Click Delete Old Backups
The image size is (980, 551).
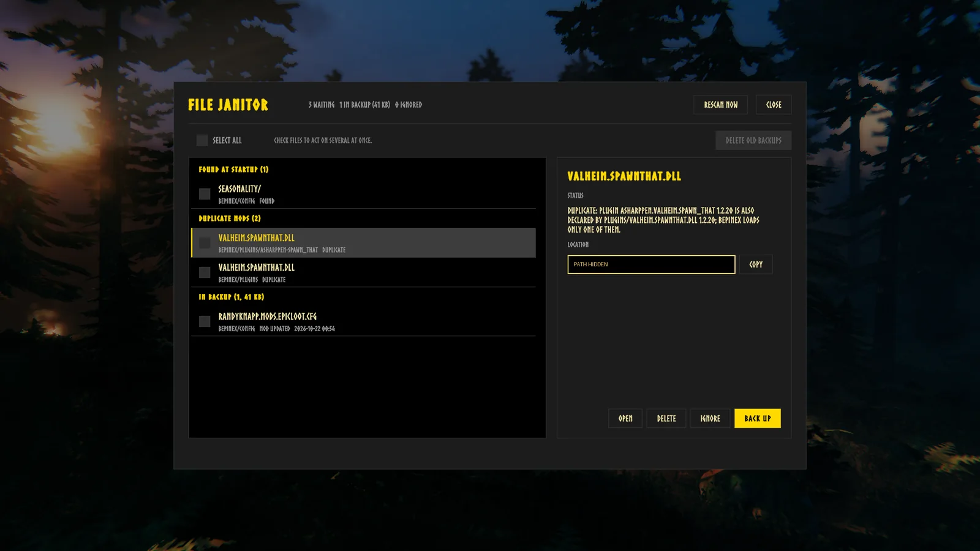pyautogui.click(x=753, y=140)
